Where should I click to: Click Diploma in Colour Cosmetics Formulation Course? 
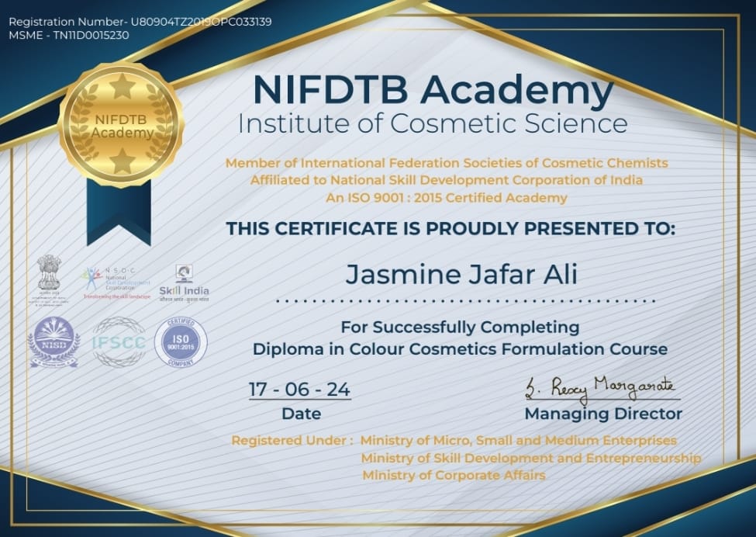(x=460, y=349)
